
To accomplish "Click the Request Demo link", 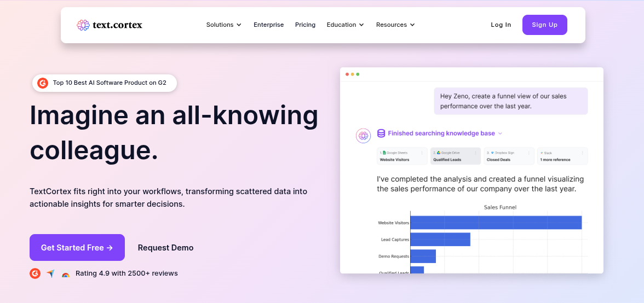I will click(165, 248).
